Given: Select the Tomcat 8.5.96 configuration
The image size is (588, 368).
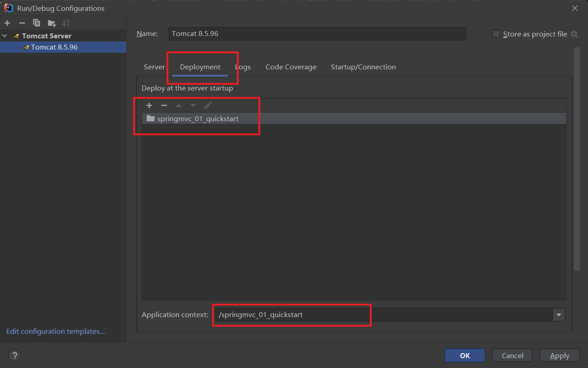Looking at the screenshot, I should [x=63, y=47].
